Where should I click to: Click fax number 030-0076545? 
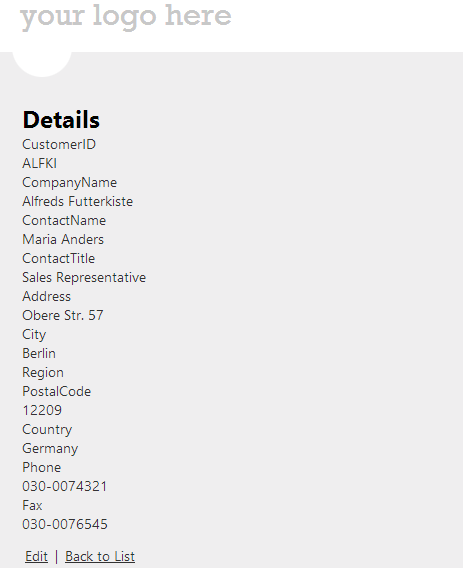(65, 525)
